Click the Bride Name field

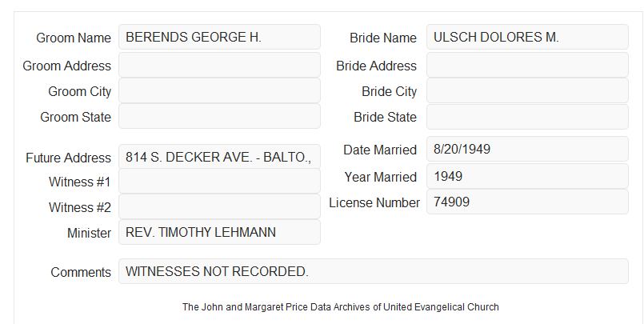[527, 37]
